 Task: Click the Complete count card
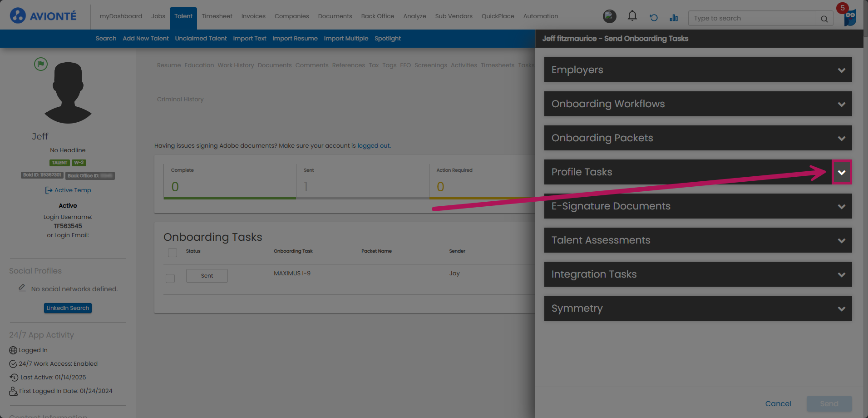pos(230,181)
